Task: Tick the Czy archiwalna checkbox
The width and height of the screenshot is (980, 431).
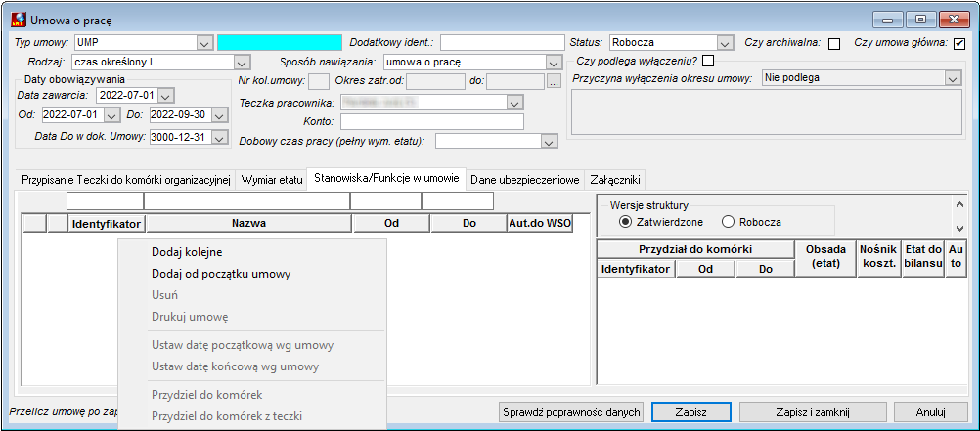Action: point(833,44)
